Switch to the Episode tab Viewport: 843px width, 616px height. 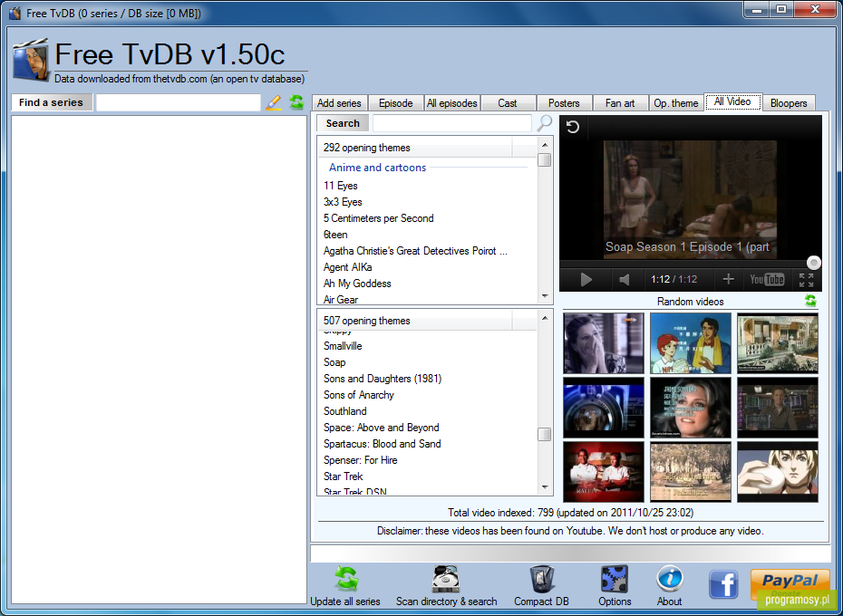click(396, 102)
